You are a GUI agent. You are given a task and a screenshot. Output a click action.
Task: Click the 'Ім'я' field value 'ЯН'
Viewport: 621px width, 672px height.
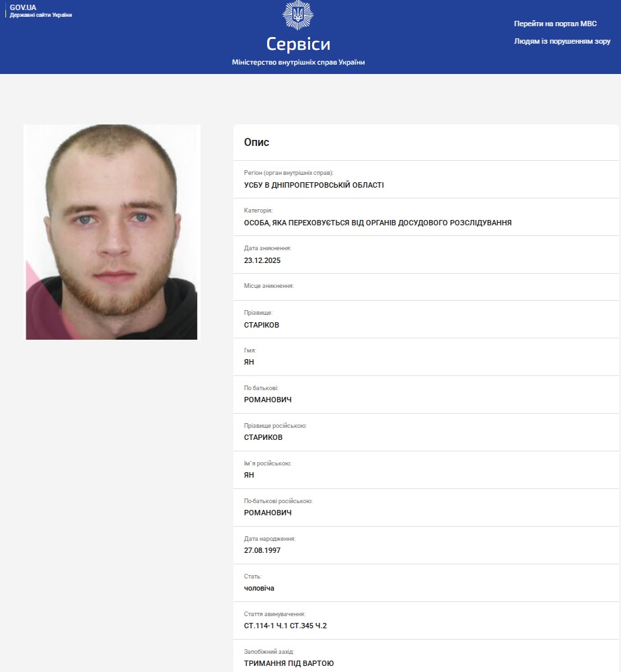[x=249, y=362]
